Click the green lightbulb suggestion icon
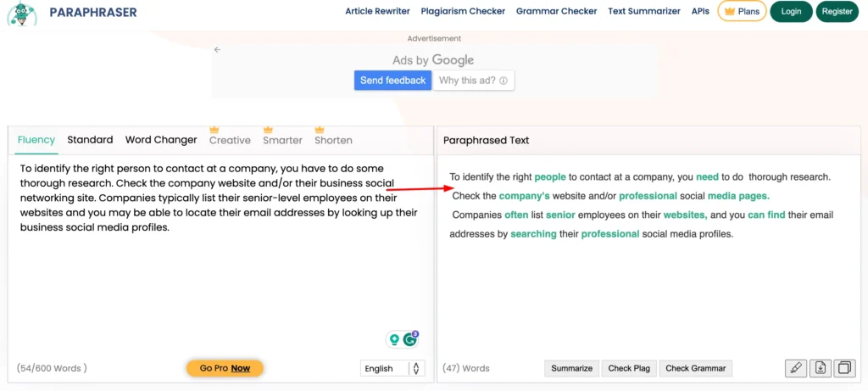 393,339
